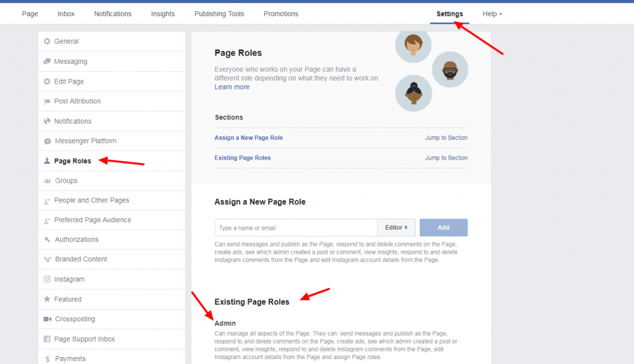634x364 pixels.
Task: Open Preferred Page Audience label
Action: 93,220
